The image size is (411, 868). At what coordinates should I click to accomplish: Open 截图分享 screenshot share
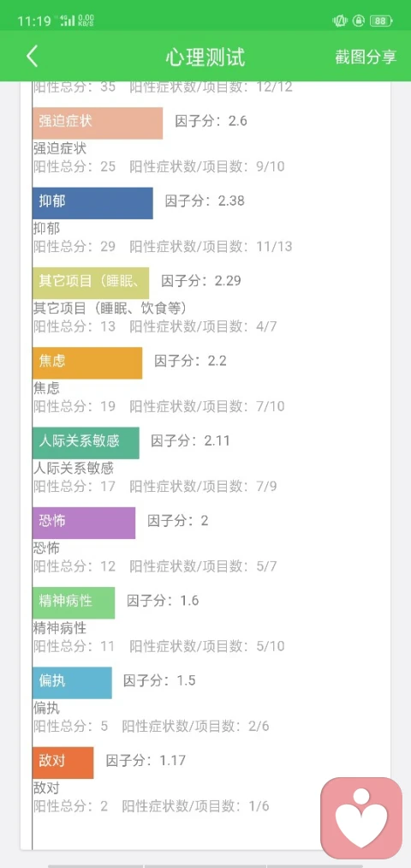[x=366, y=57]
